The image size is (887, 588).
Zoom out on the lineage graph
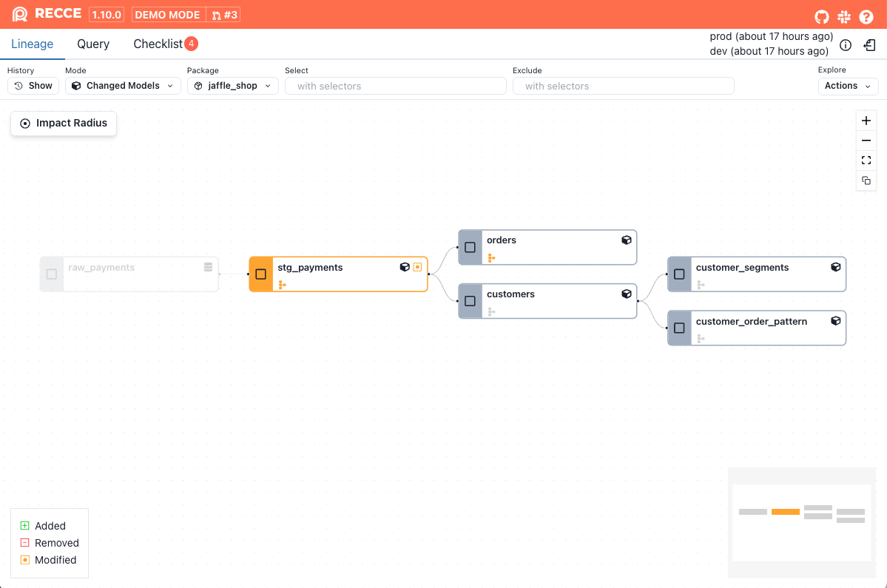[866, 141]
